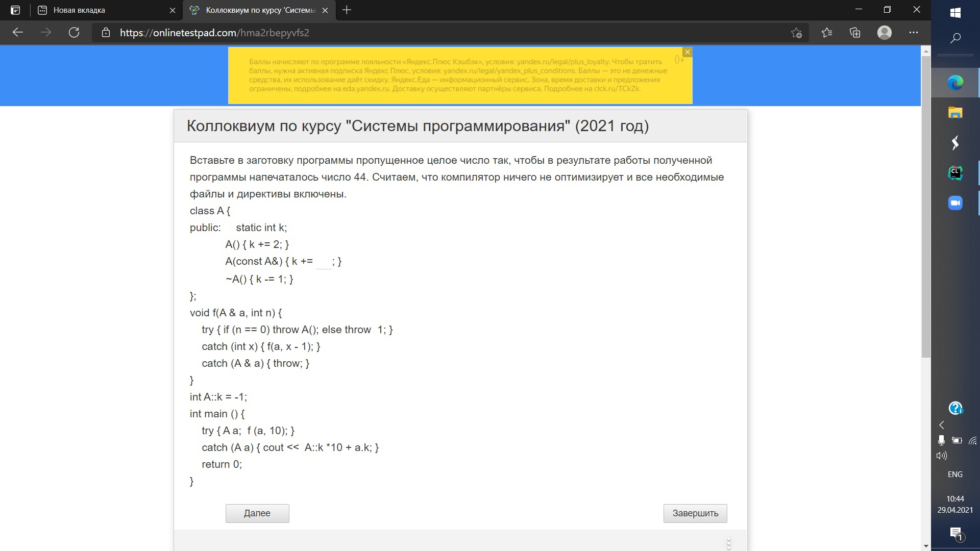Screen dimensions: 980x551
Task: Click the Далее button
Action: click(257, 513)
